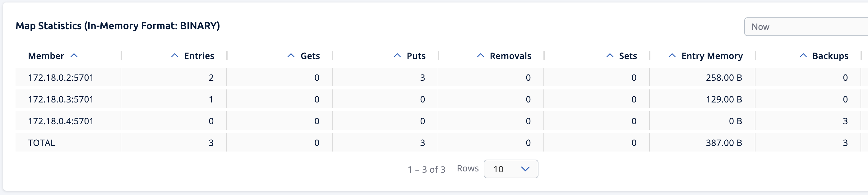Select member 172.18.0.4:5701 row
The image size is (868, 195).
[61, 121]
